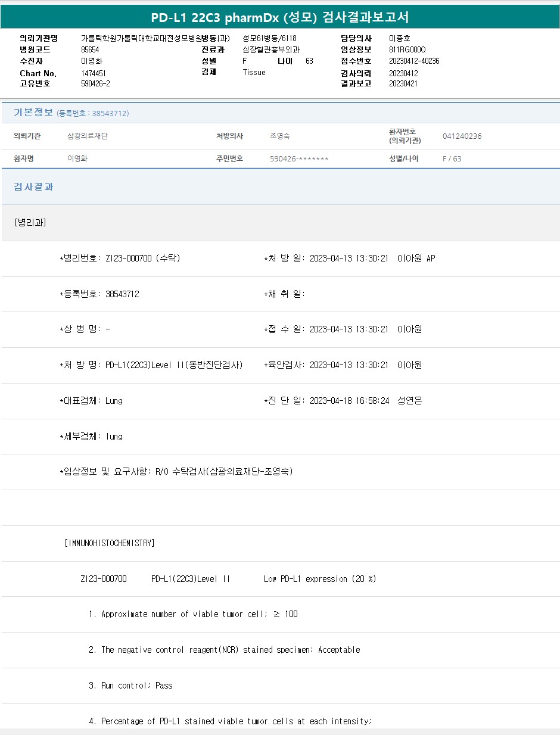The image size is (560, 735).
Task: Click the Chart No. value 1474451
Action: [x=94, y=73]
